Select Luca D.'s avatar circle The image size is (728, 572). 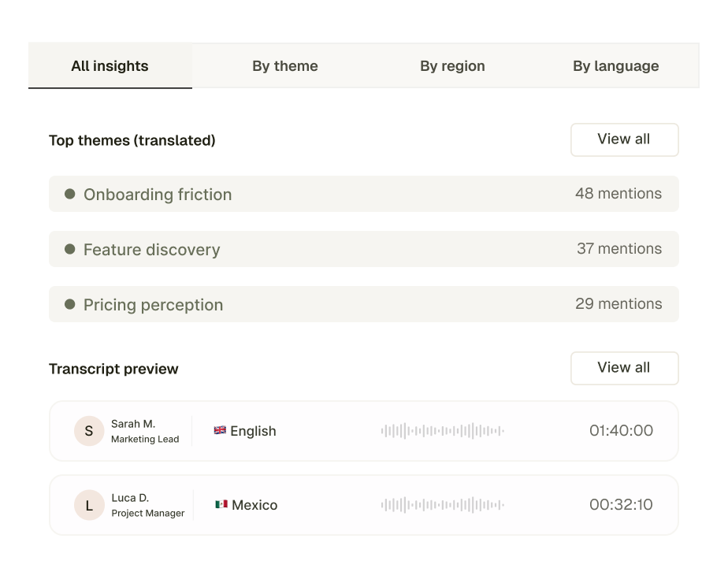point(89,505)
